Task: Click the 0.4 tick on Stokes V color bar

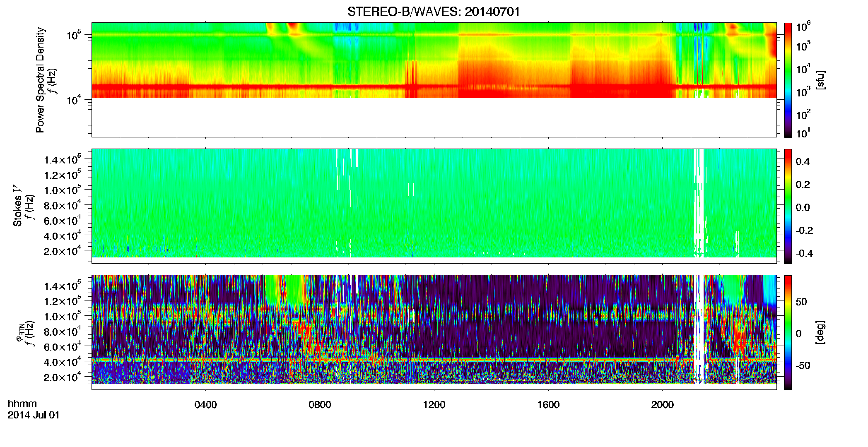Action: pos(803,161)
